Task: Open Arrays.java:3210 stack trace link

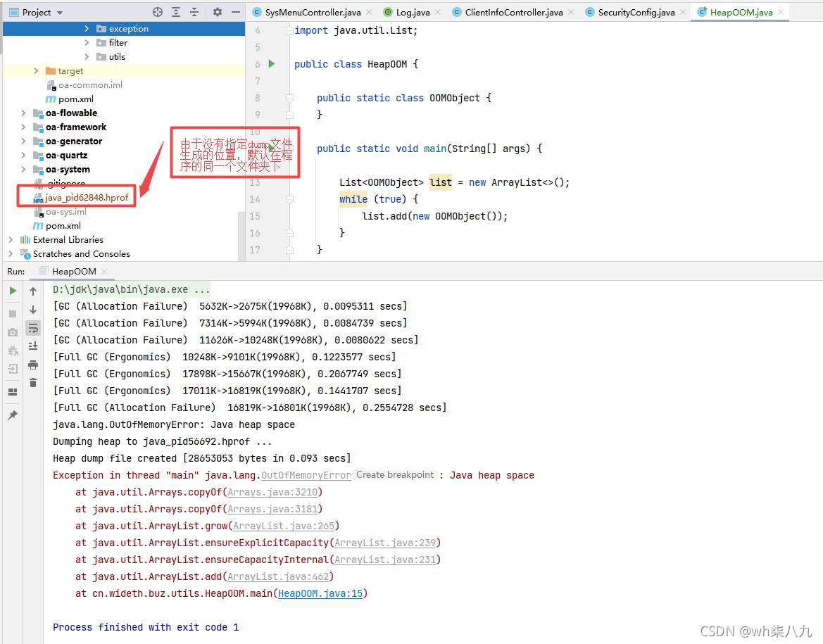Action: (x=272, y=492)
